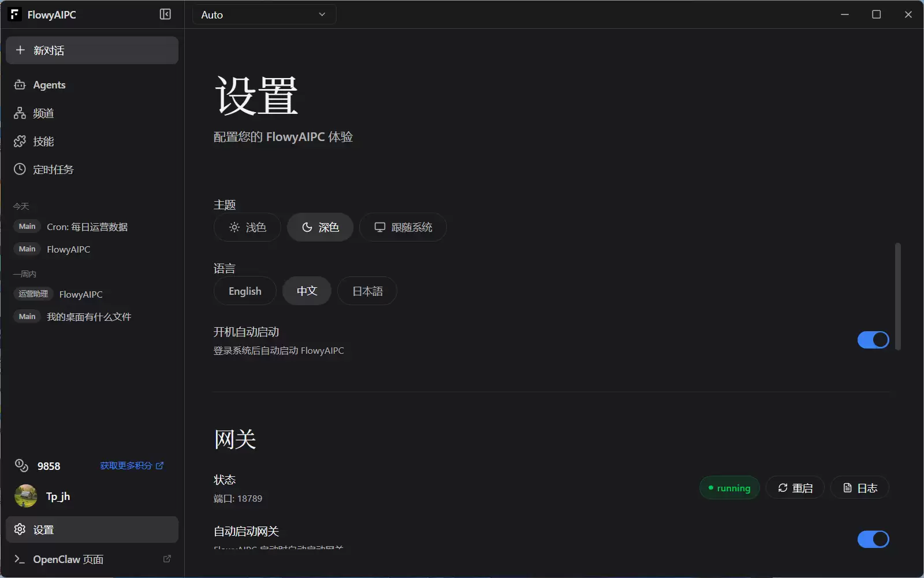The width and height of the screenshot is (924, 578).
Task: Click the settings page vertical scrollbar
Action: (x=897, y=297)
